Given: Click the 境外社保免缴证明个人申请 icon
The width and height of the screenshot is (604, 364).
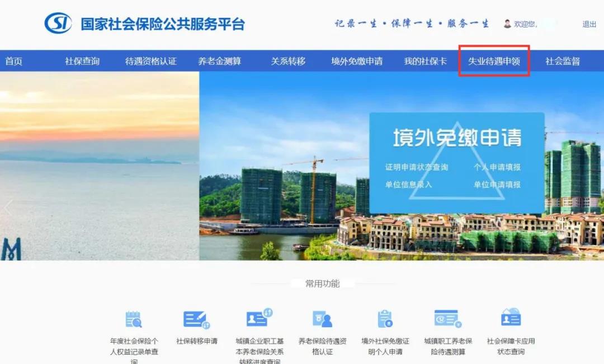Looking at the screenshot, I should point(385,319).
